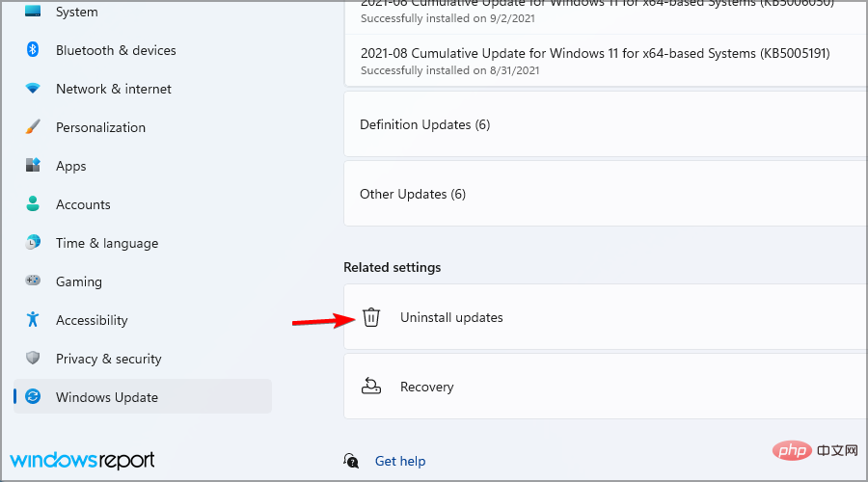Select Accounts in the sidebar
Image resolution: width=868 pixels, height=482 pixels.
click(143, 204)
